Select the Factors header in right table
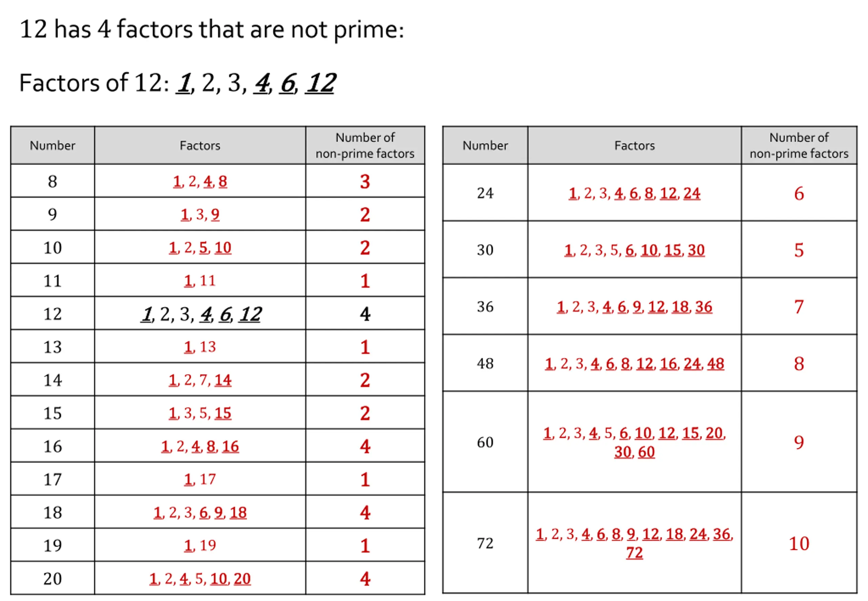This screenshot has height=601, width=868. pyautogui.click(x=634, y=146)
